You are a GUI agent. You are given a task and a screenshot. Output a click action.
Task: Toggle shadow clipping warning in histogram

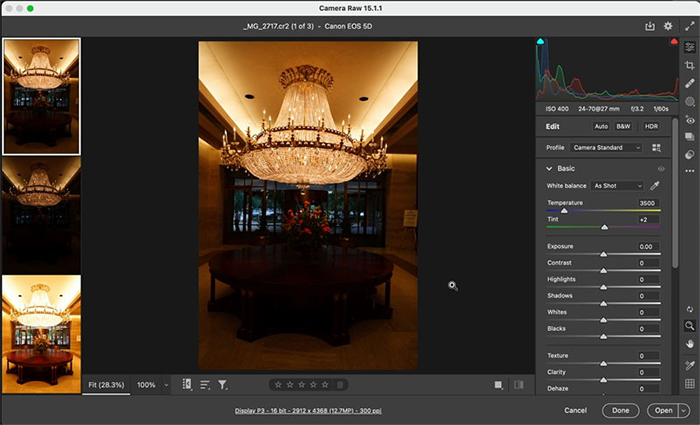[x=541, y=42]
